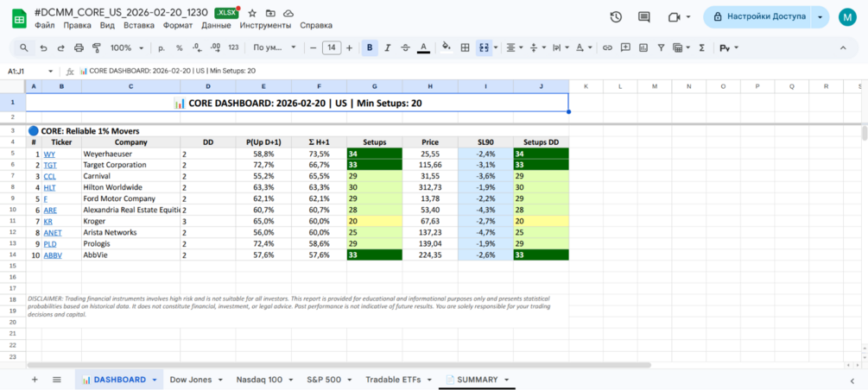This screenshot has height=390, width=868.
Task: Open the borders tool
Action: tap(466, 48)
